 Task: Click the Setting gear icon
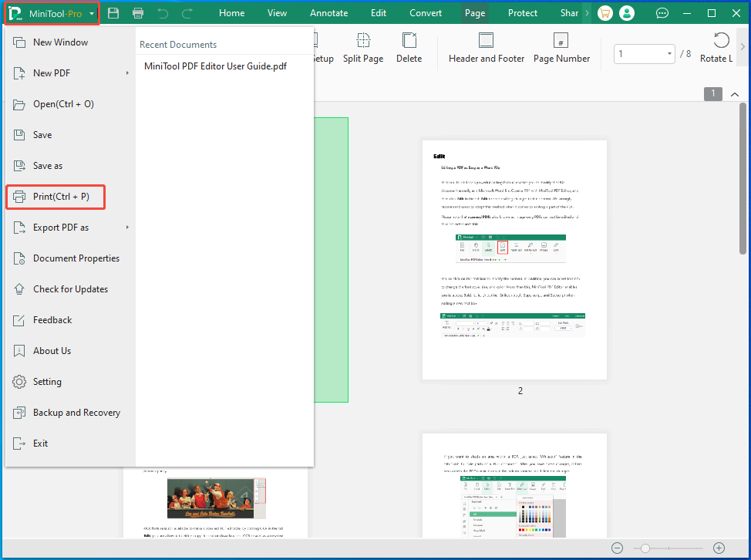click(x=19, y=382)
